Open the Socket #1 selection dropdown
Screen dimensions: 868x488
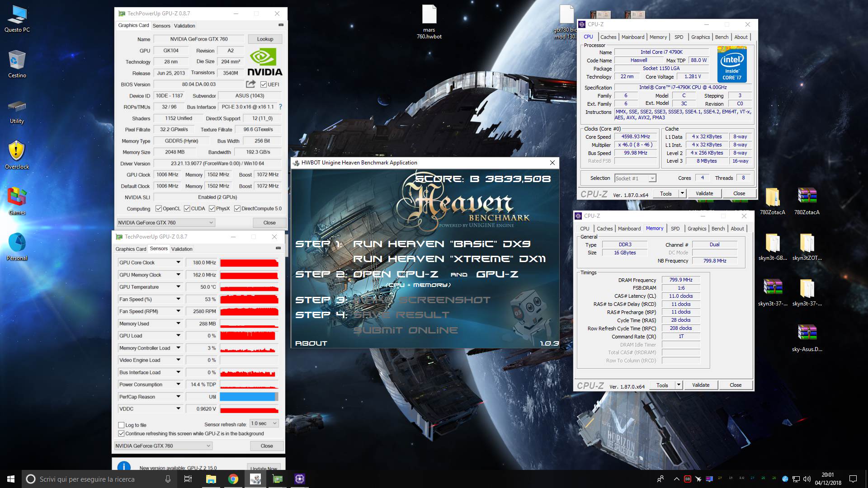point(635,178)
